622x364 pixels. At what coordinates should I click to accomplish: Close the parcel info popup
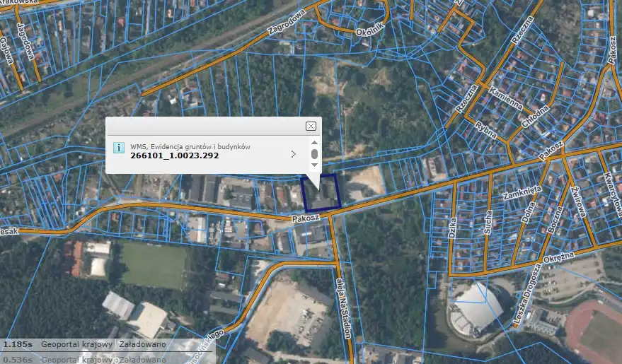tap(311, 126)
